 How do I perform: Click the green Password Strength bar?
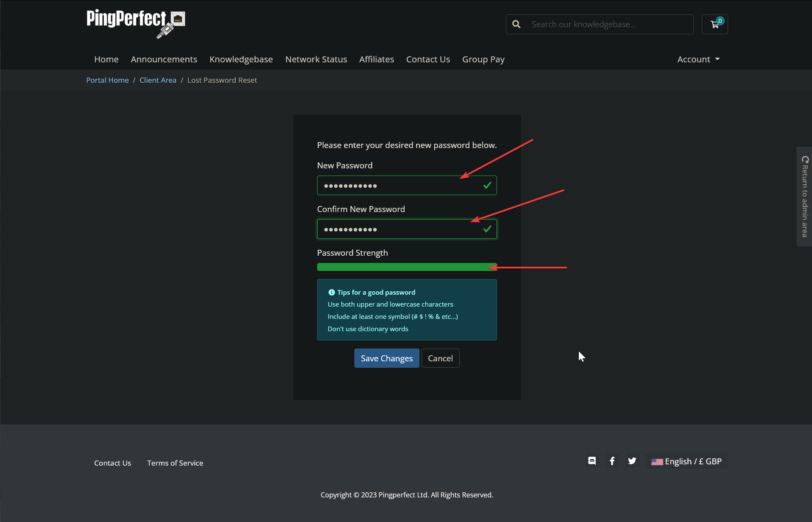406,267
